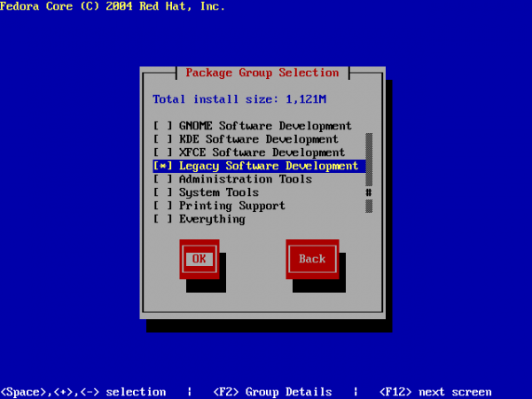Screen dimensions: 532x399
Task: Check the XFCE Software Development checkbox
Action: tap(163, 153)
